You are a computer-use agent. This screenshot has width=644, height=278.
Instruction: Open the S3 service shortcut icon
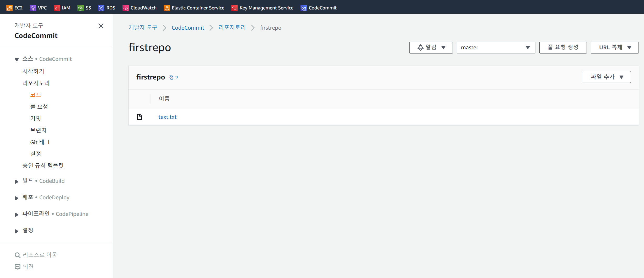[x=80, y=8]
